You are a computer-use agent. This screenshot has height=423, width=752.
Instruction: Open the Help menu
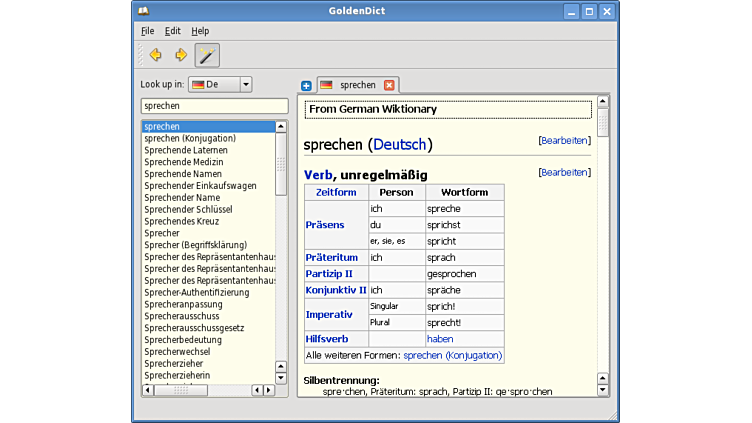coord(200,31)
